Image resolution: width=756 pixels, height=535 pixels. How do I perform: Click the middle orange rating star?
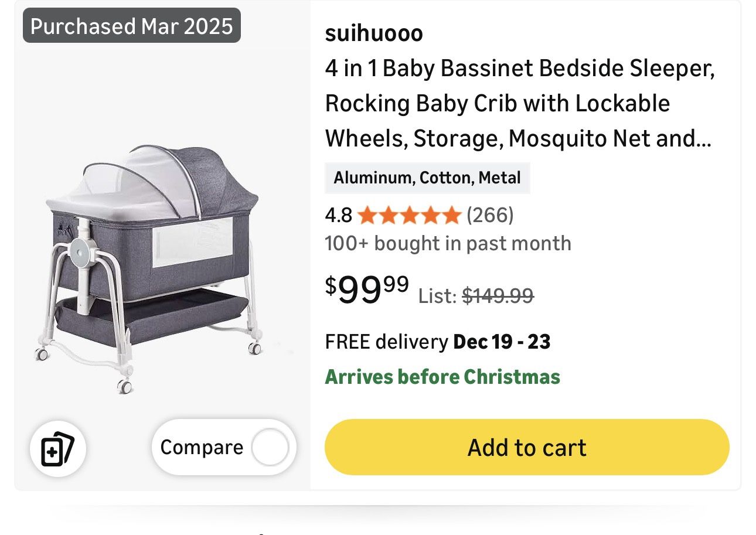[409, 216]
